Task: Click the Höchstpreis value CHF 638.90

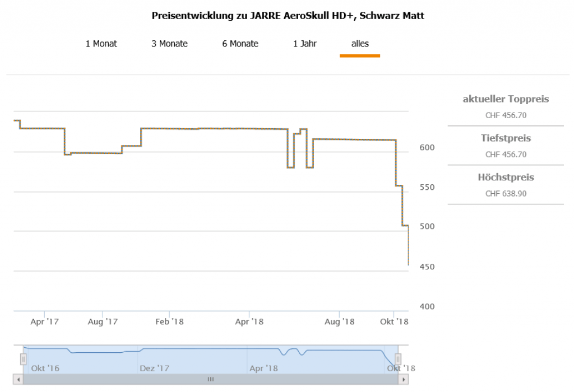Action: click(x=506, y=194)
